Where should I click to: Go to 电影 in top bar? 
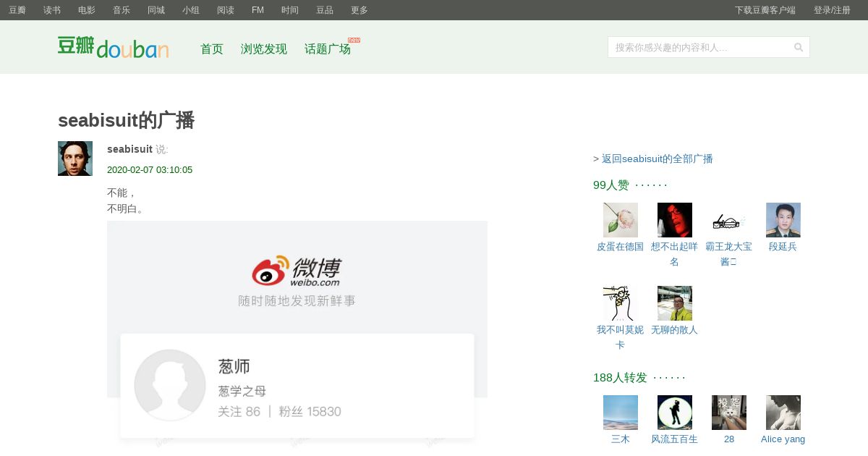pyautogui.click(x=87, y=10)
